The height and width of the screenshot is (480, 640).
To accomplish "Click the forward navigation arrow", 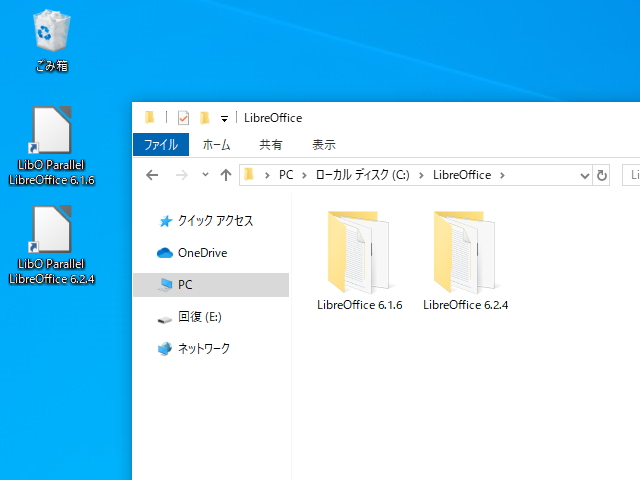I will pyautogui.click(x=182, y=175).
